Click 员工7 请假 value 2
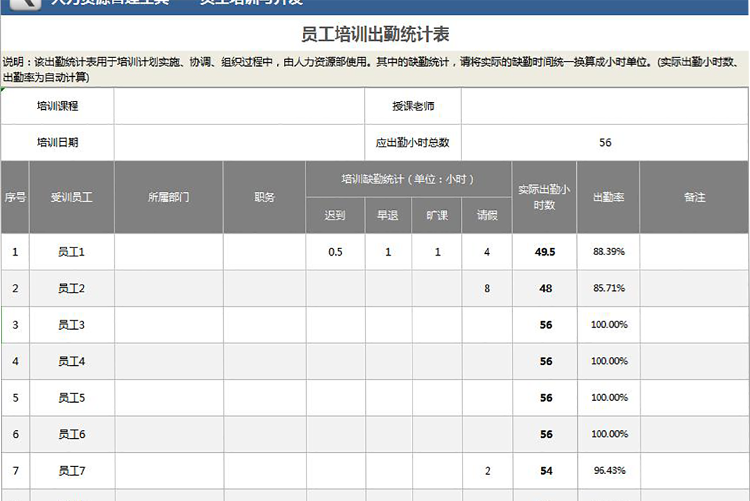The width and height of the screenshot is (750, 501). click(487, 471)
